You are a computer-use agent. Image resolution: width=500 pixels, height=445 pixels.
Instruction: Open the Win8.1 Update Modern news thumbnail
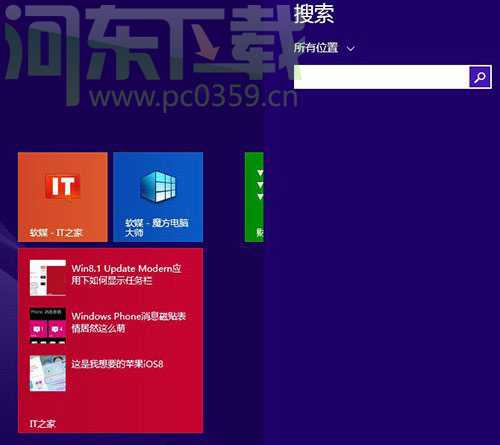pyautogui.click(x=48, y=278)
